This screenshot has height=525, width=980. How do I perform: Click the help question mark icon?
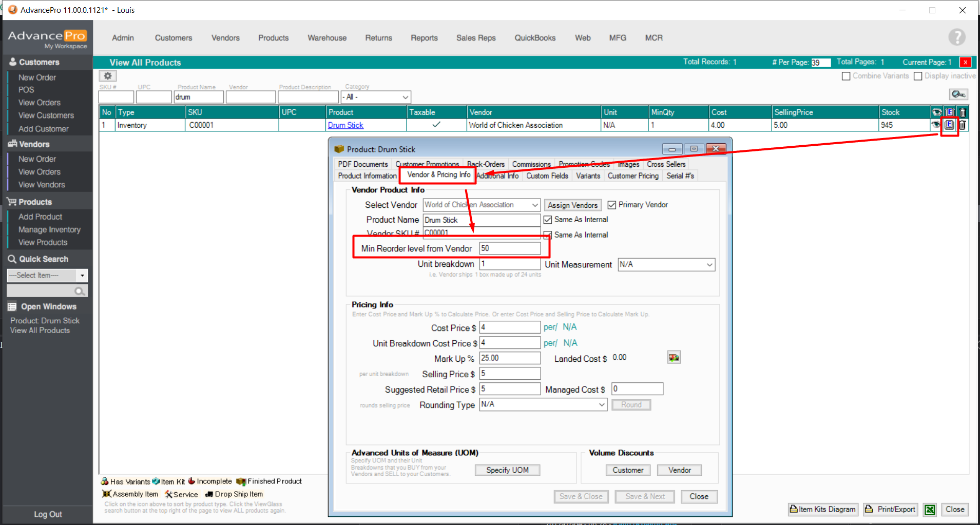956,37
